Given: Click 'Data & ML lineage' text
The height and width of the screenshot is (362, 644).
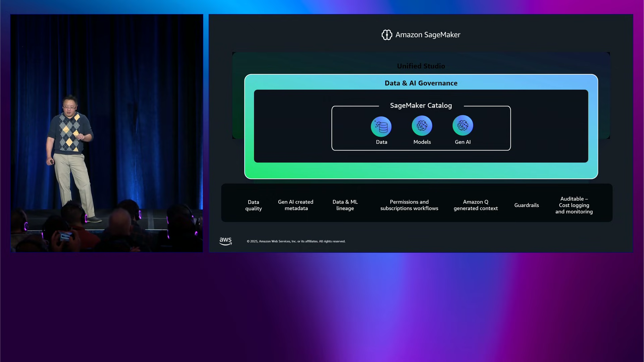Looking at the screenshot, I should [x=345, y=205].
